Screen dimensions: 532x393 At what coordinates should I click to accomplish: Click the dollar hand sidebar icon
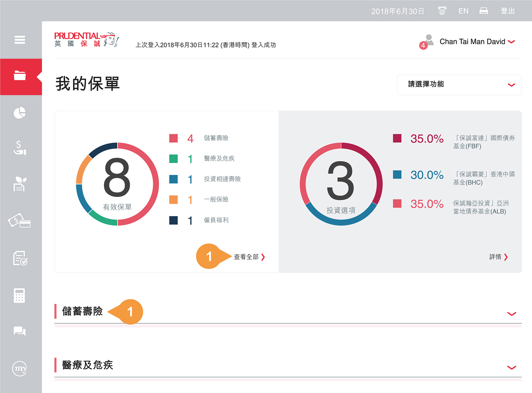(20, 148)
